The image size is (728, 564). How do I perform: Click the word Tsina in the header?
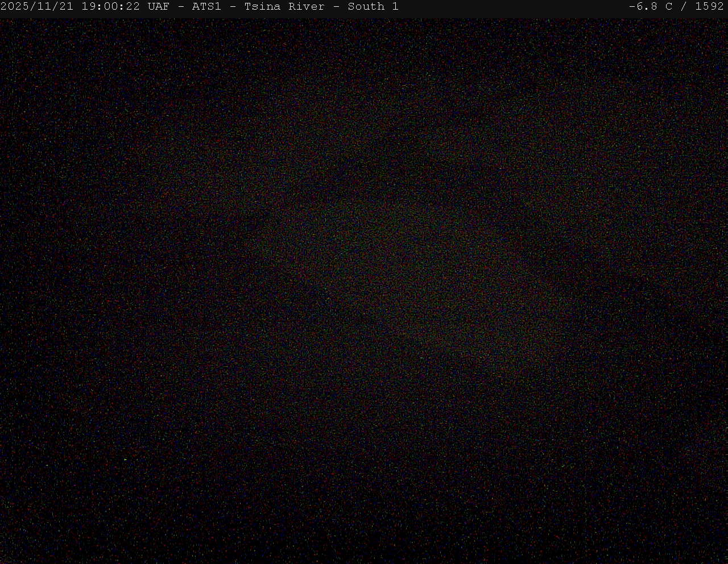[262, 7]
